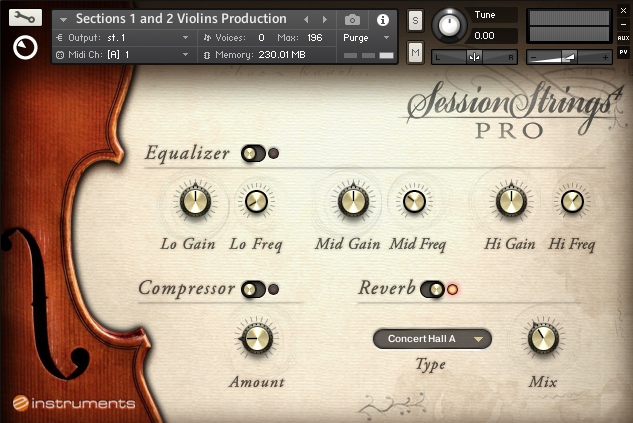Toggle the PV button
The width and height of the screenshot is (633, 423).
point(623,52)
